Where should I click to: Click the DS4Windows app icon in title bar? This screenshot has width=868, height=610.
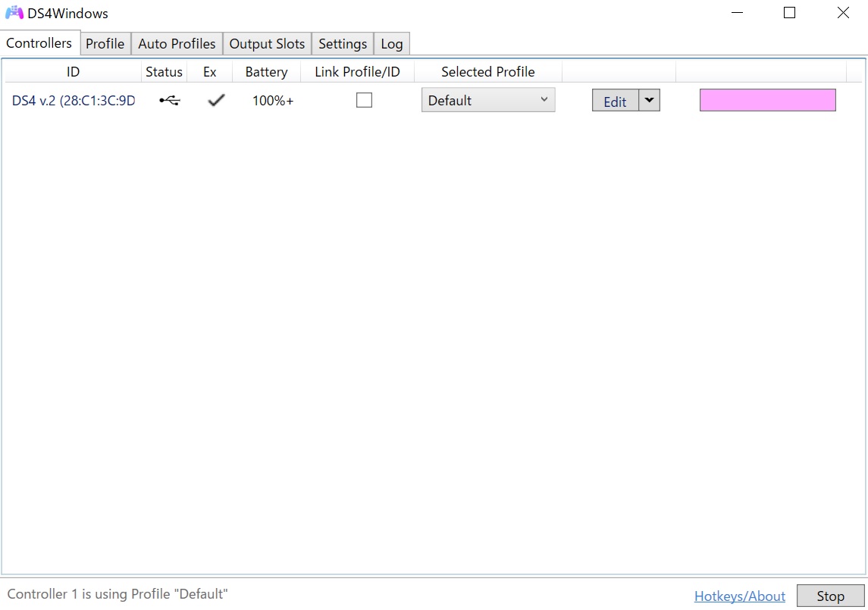(14, 13)
